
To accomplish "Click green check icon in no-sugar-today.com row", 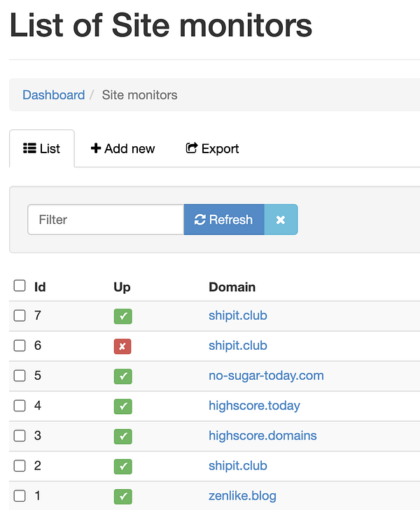I will pyautogui.click(x=122, y=376).
